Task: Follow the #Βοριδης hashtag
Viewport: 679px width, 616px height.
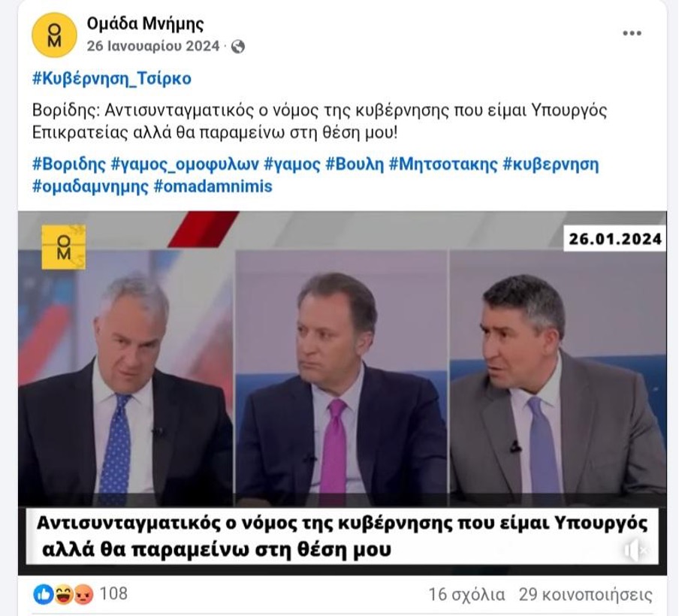Action: 69,165
